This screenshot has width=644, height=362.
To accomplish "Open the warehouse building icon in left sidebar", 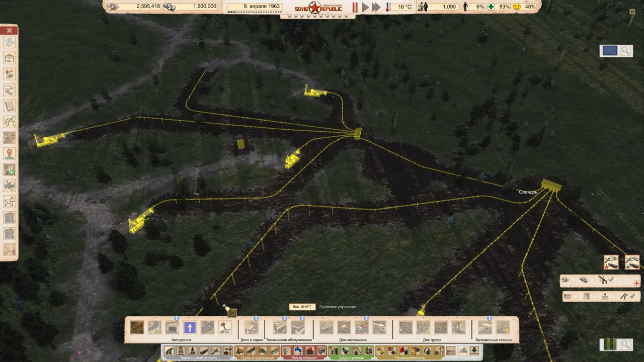I will point(10,59).
